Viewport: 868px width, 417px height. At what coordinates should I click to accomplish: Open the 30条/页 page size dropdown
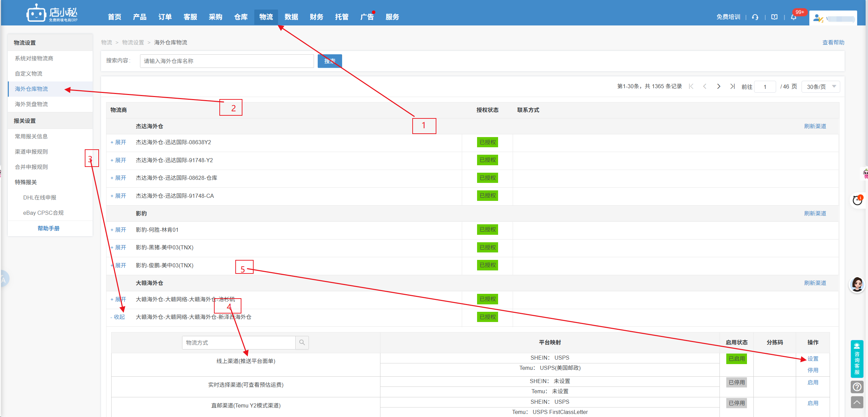click(x=821, y=87)
